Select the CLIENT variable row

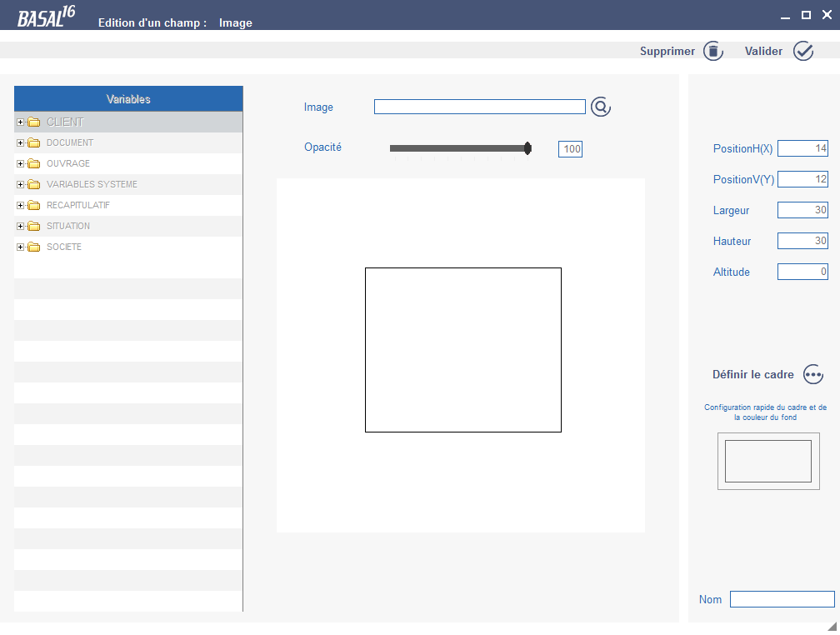pos(128,122)
